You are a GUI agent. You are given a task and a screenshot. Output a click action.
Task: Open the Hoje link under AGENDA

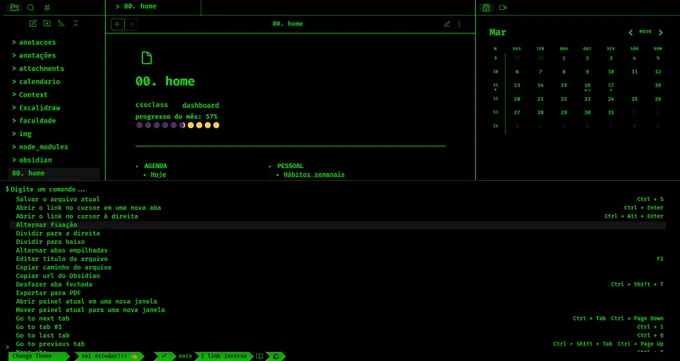(158, 175)
